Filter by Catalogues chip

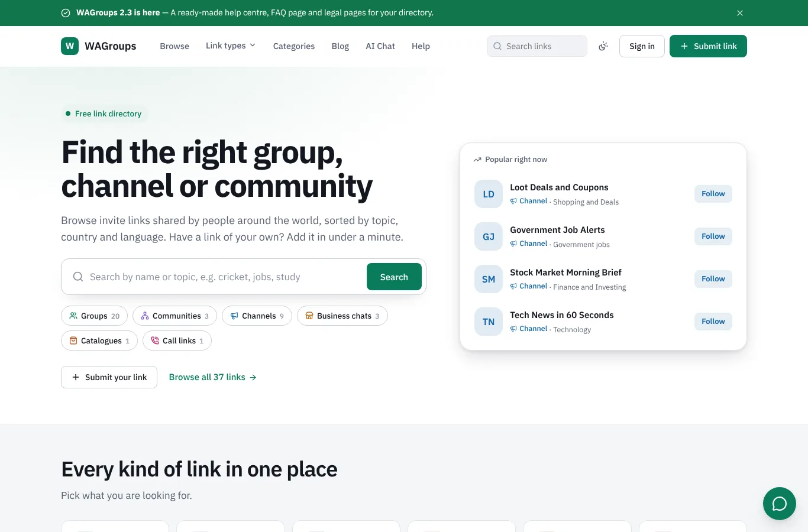(x=99, y=340)
